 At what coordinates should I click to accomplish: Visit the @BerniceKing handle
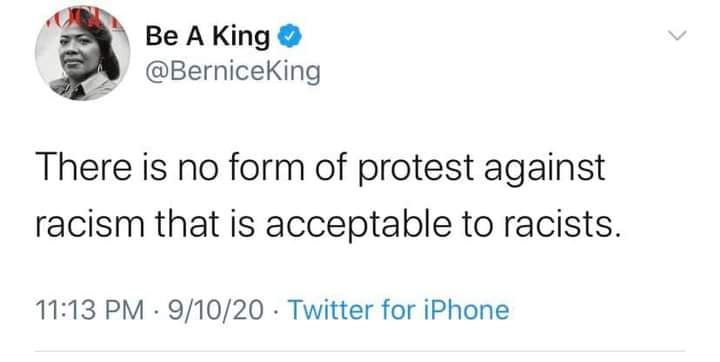click(233, 73)
